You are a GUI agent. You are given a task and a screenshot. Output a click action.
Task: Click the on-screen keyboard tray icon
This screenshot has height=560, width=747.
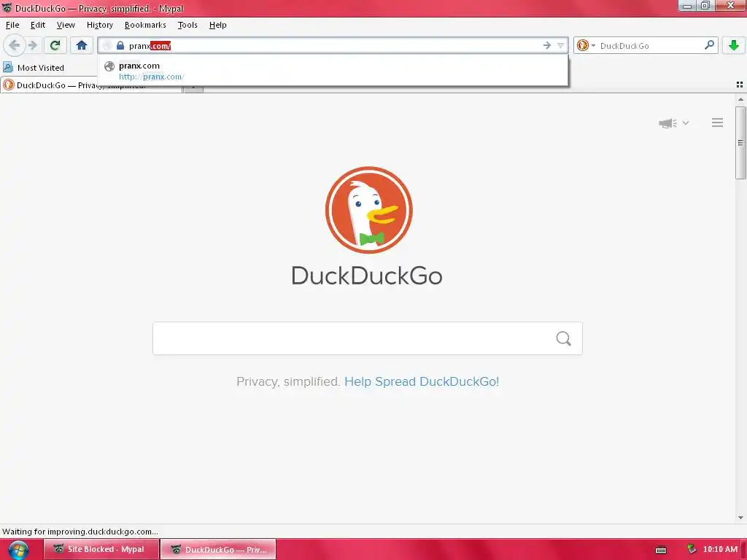point(661,550)
